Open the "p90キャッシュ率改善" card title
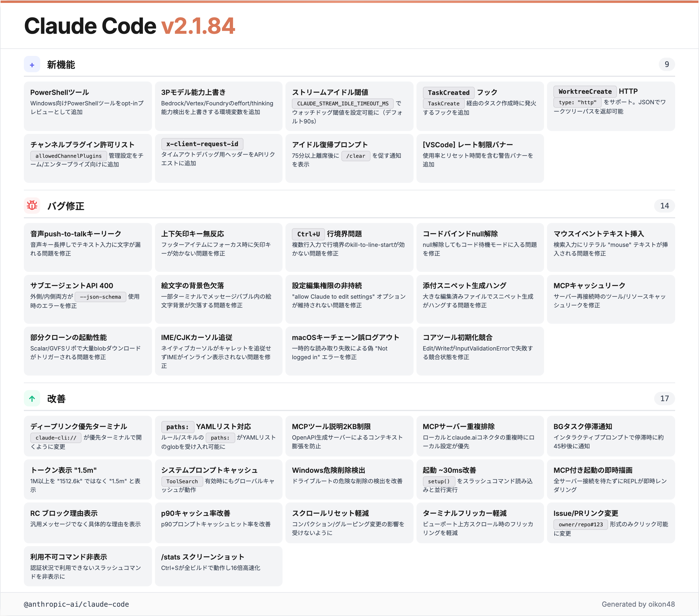 pos(196,514)
